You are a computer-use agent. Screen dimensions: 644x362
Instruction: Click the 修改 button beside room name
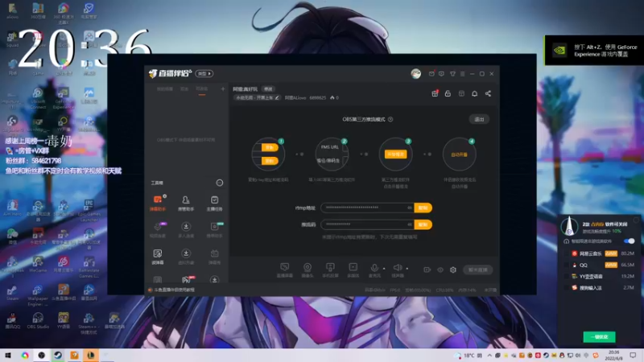pos(268,89)
